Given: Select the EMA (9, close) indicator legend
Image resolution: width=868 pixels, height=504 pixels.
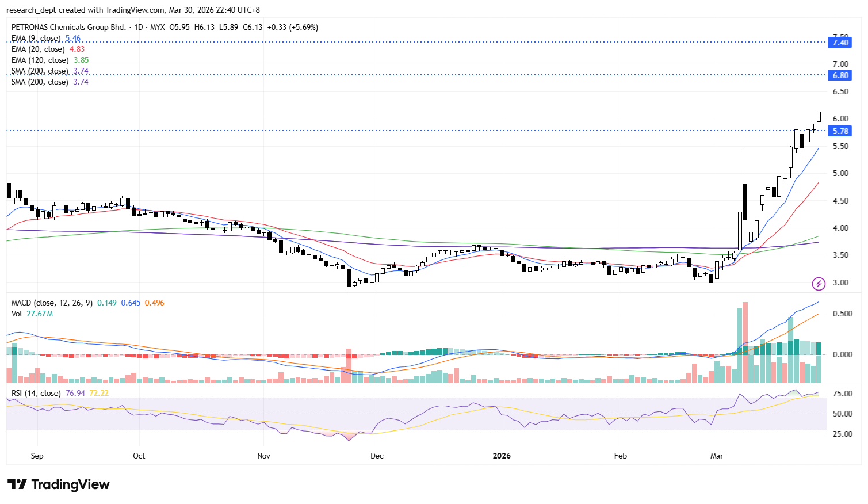Looking at the screenshot, I should click(37, 39).
